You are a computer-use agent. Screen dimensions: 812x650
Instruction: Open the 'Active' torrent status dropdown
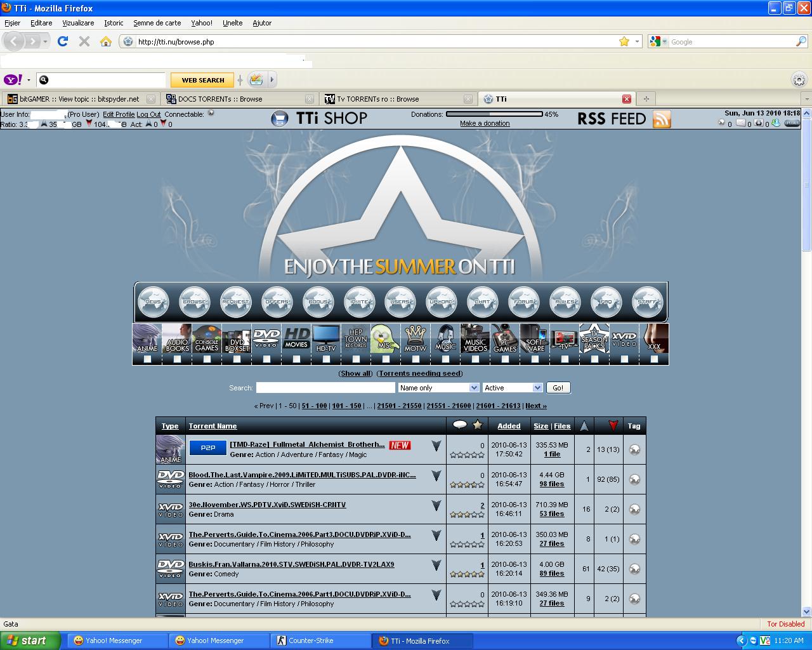513,388
